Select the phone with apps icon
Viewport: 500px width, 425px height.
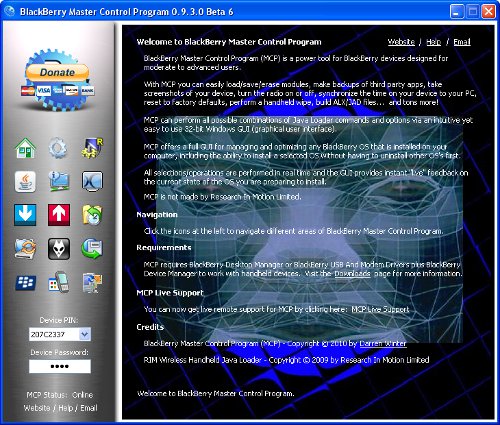[x=59, y=282]
